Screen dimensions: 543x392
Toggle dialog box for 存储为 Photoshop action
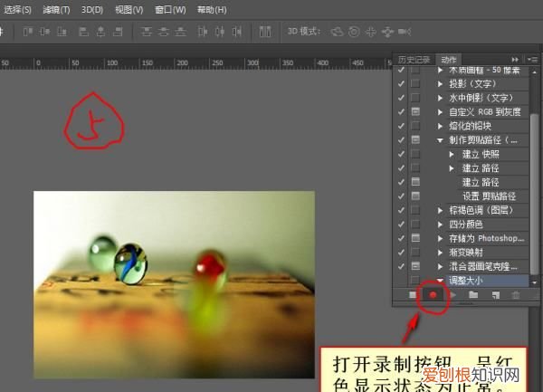click(x=415, y=238)
